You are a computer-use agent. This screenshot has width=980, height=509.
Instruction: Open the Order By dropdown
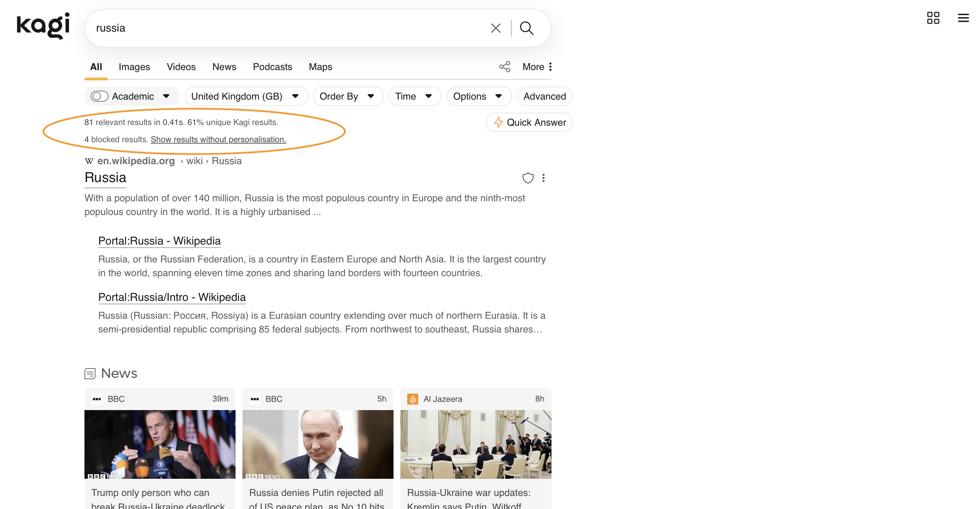(348, 97)
